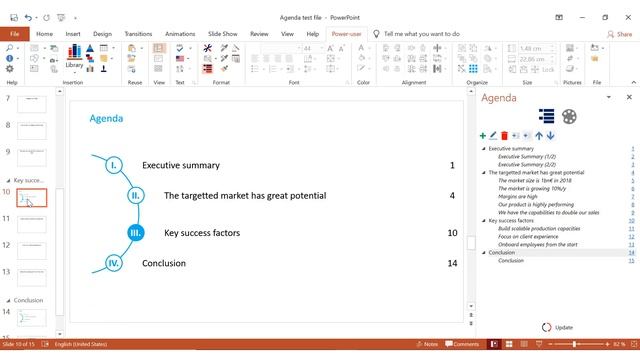The width and height of the screenshot is (640, 360).
Task: Click the red trash delete icon in Agenda pane
Action: pos(504,136)
